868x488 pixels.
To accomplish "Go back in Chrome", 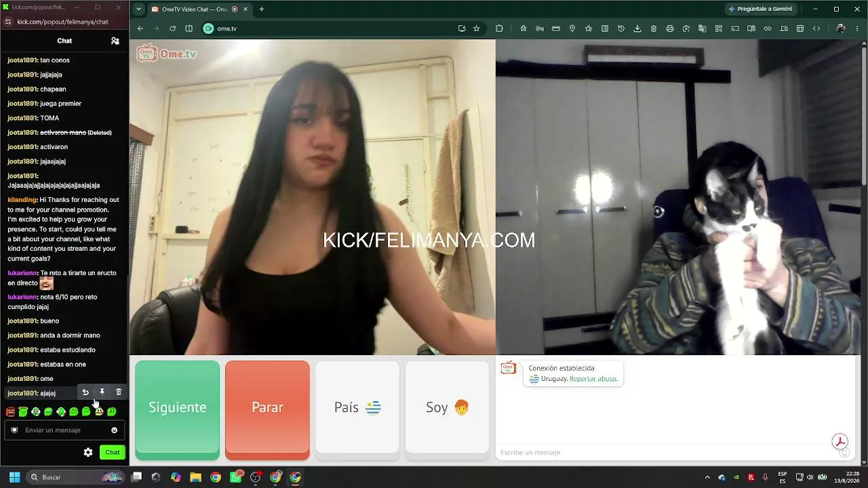I will point(140,28).
